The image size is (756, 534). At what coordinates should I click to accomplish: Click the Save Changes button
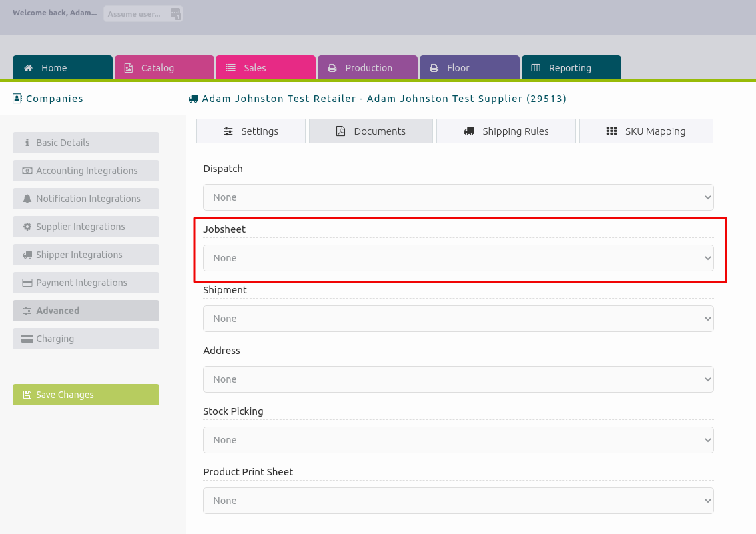(86, 395)
